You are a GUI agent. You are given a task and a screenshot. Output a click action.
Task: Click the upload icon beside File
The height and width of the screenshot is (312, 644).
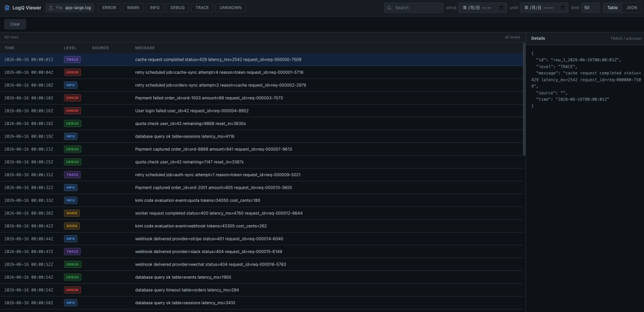pos(51,8)
